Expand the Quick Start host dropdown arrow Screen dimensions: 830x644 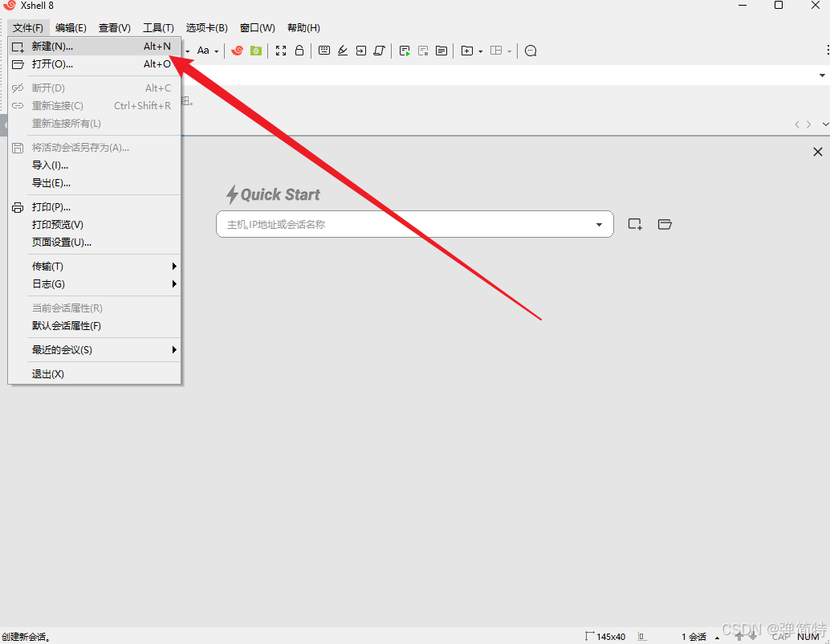tap(599, 225)
